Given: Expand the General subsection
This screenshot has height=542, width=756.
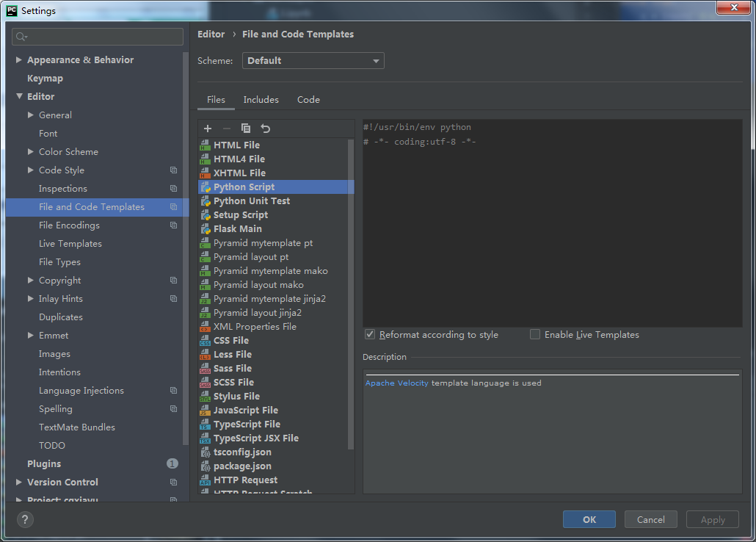Looking at the screenshot, I should coord(31,115).
